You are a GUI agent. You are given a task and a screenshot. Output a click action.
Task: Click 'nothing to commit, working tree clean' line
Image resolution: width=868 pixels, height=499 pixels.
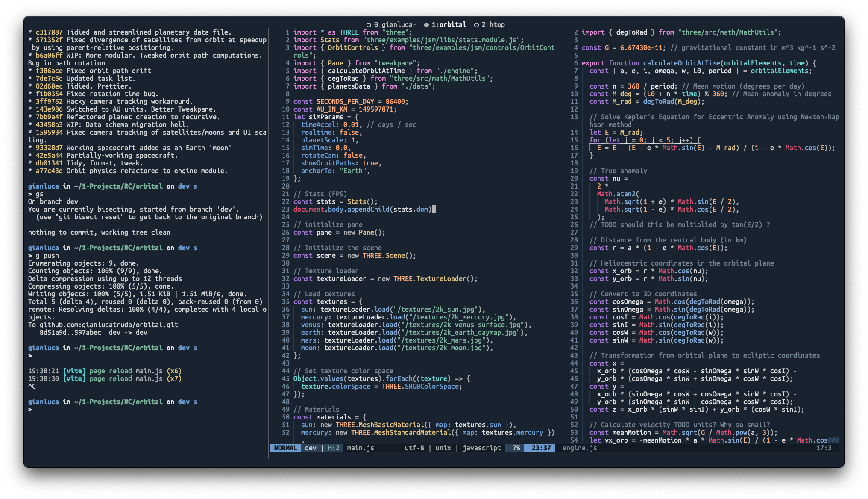pos(99,232)
